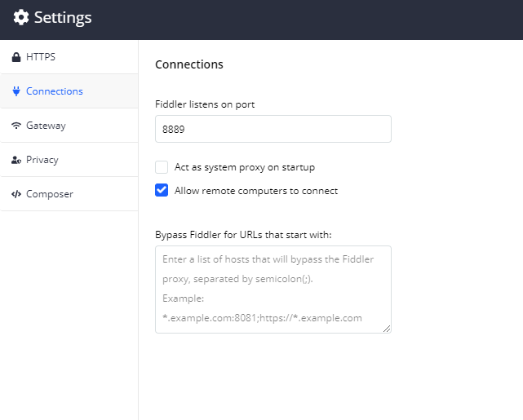Click the HTTPS padlock icon
Viewport: 523px width, 420px height.
tap(16, 57)
